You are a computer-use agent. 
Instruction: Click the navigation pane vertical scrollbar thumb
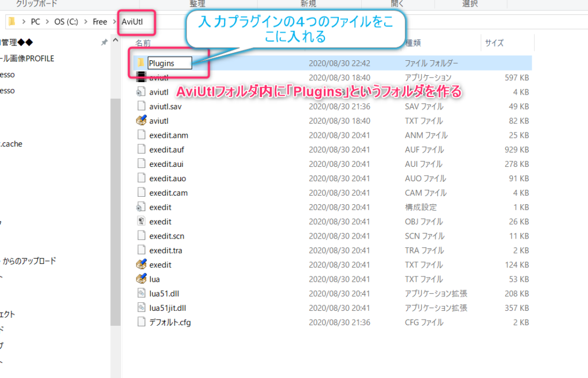(x=115, y=212)
